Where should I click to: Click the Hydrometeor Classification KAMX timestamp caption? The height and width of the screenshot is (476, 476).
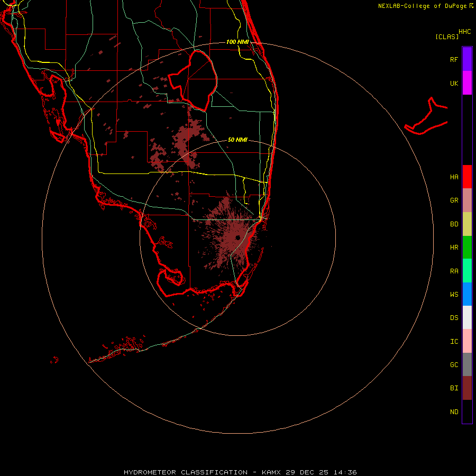(240, 472)
